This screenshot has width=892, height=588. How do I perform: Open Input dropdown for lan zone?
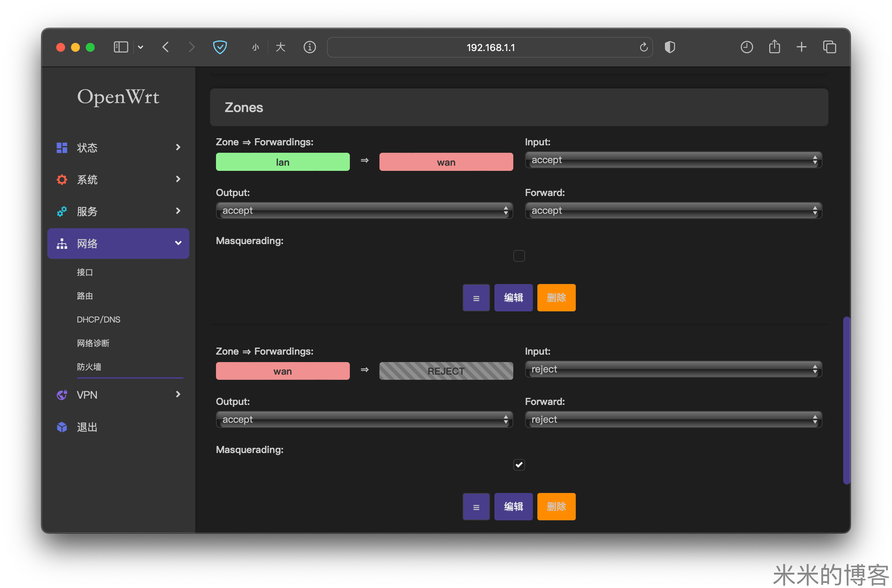673,160
